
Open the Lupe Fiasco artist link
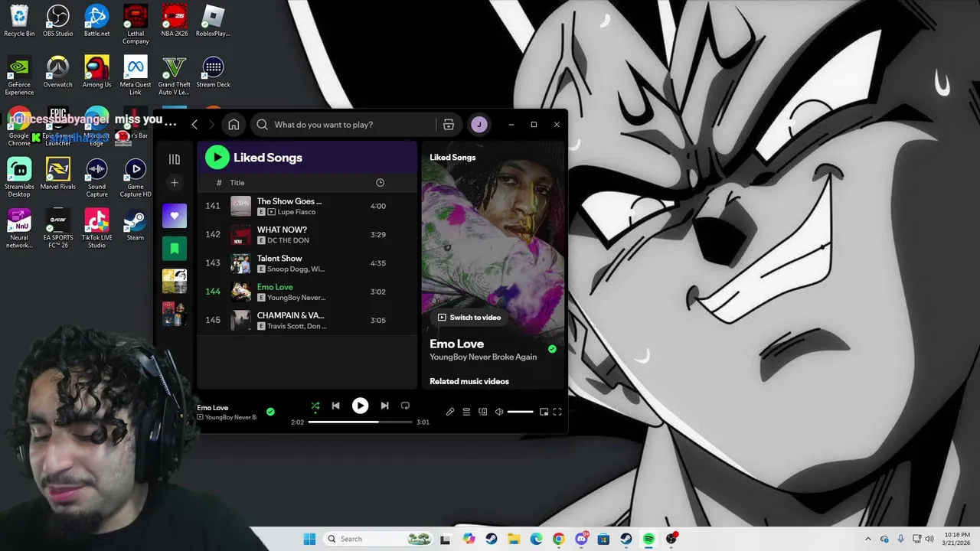296,212
